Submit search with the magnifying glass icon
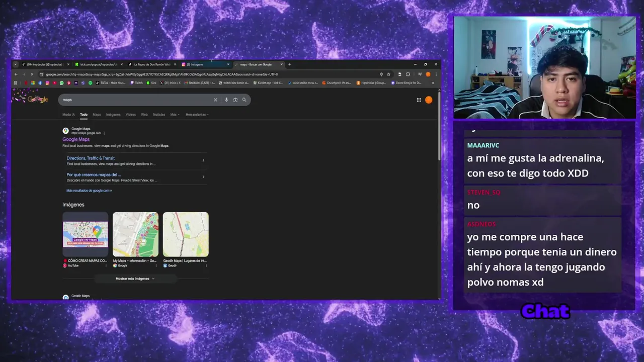Image resolution: width=644 pixels, height=362 pixels. [x=244, y=100]
